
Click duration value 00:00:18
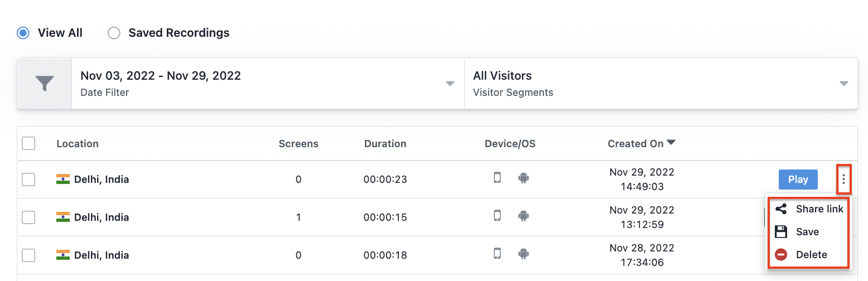click(x=385, y=255)
